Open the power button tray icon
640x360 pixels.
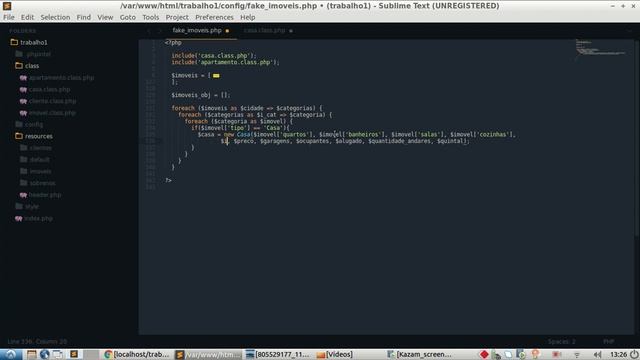tap(634, 354)
